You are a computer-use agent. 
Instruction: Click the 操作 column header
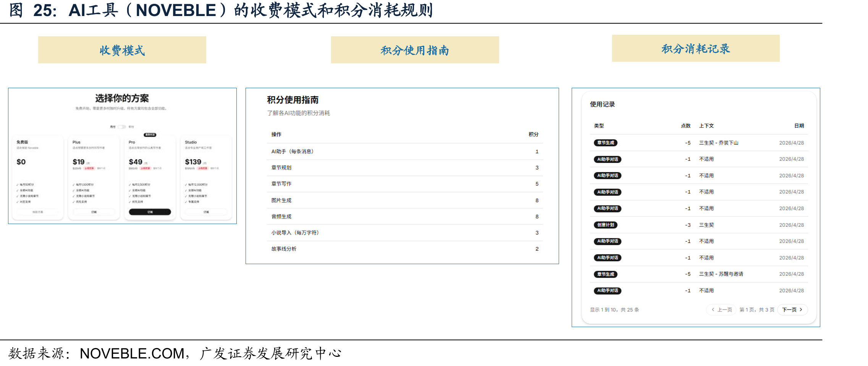[276, 134]
